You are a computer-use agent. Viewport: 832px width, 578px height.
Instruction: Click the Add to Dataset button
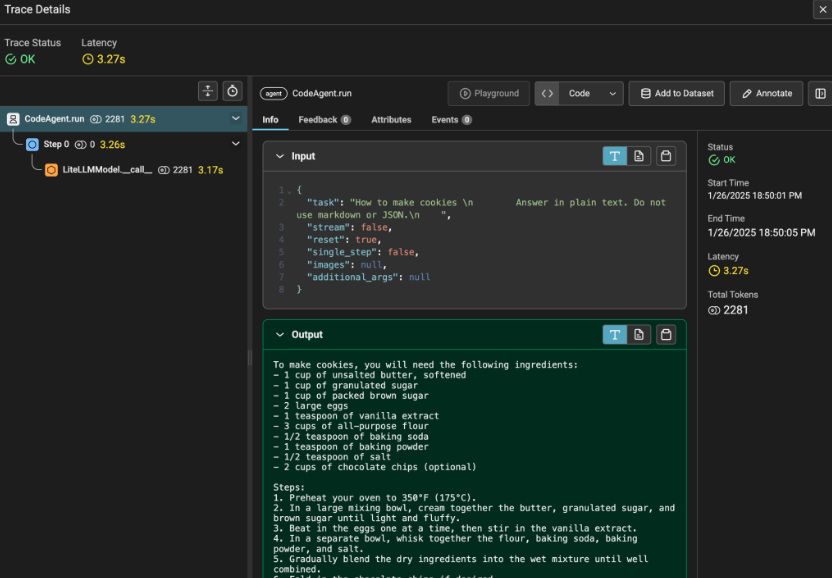676,92
